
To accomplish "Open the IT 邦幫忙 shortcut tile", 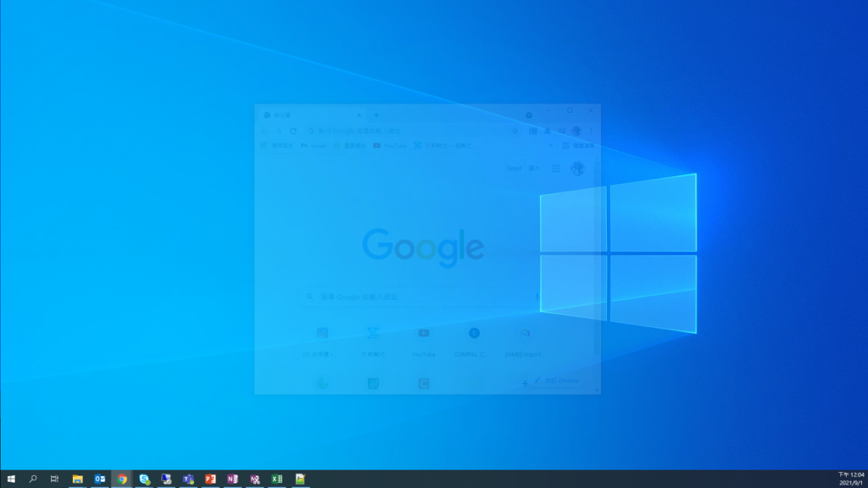I will click(x=373, y=341).
